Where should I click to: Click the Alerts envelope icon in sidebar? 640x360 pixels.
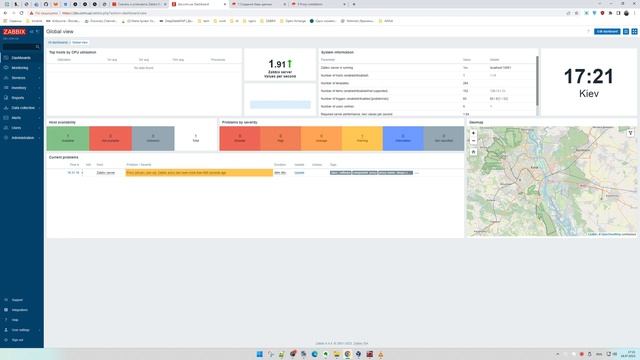6,118
